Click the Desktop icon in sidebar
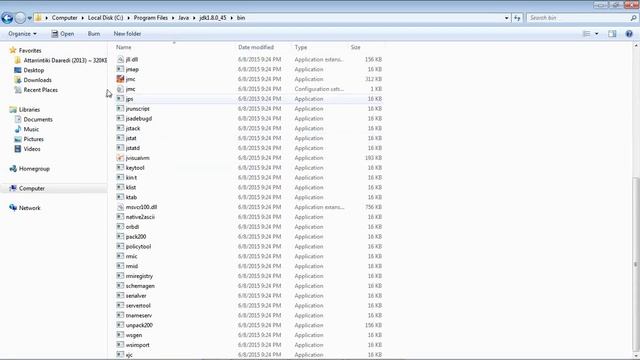 [18, 70]
